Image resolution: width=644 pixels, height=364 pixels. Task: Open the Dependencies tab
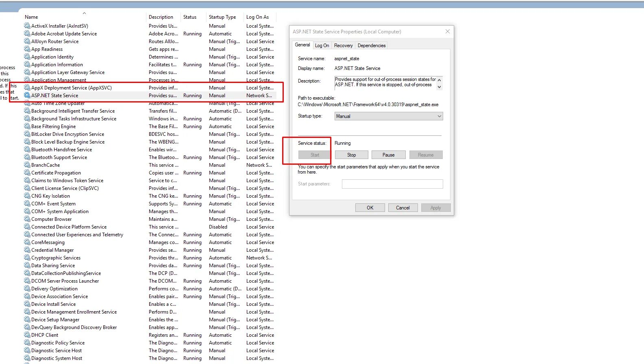coord(372,46)
